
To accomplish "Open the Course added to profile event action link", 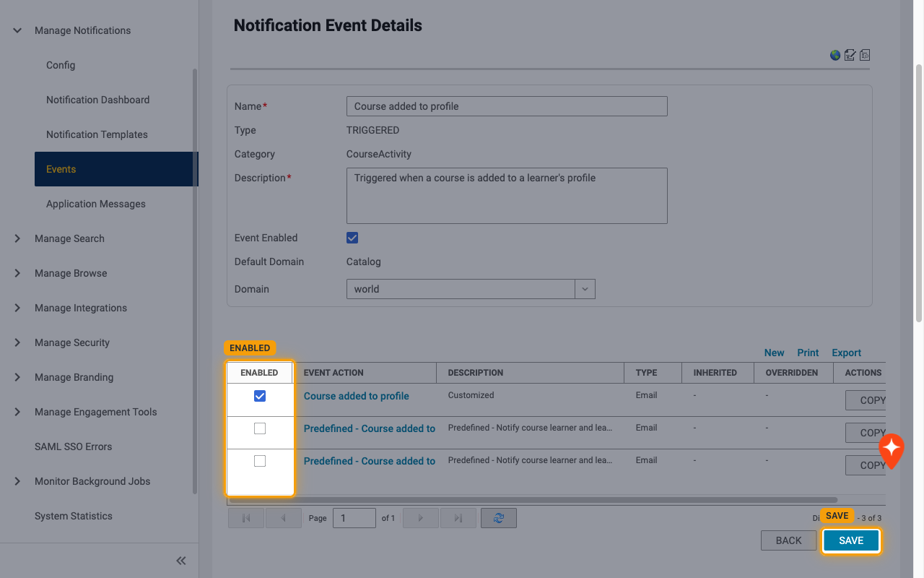I will [357, 396].
